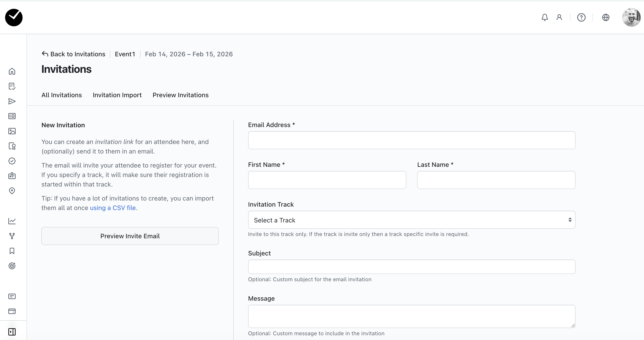Click the paper plane invitations sidebar icon
The image size is (644, 340).
(x=12, y=101)
